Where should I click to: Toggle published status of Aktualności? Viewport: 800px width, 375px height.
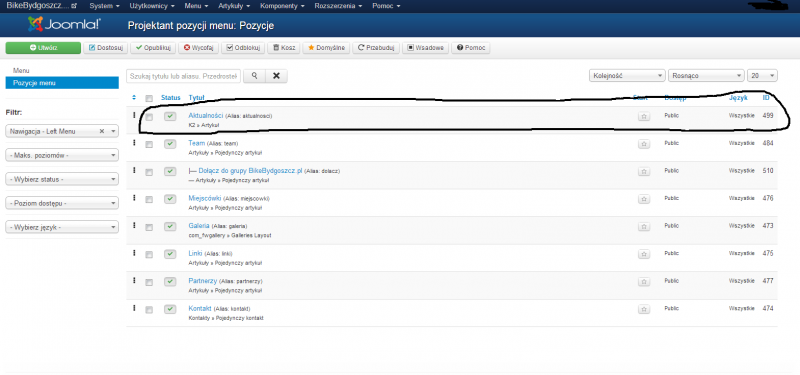[x=170, y=116]
